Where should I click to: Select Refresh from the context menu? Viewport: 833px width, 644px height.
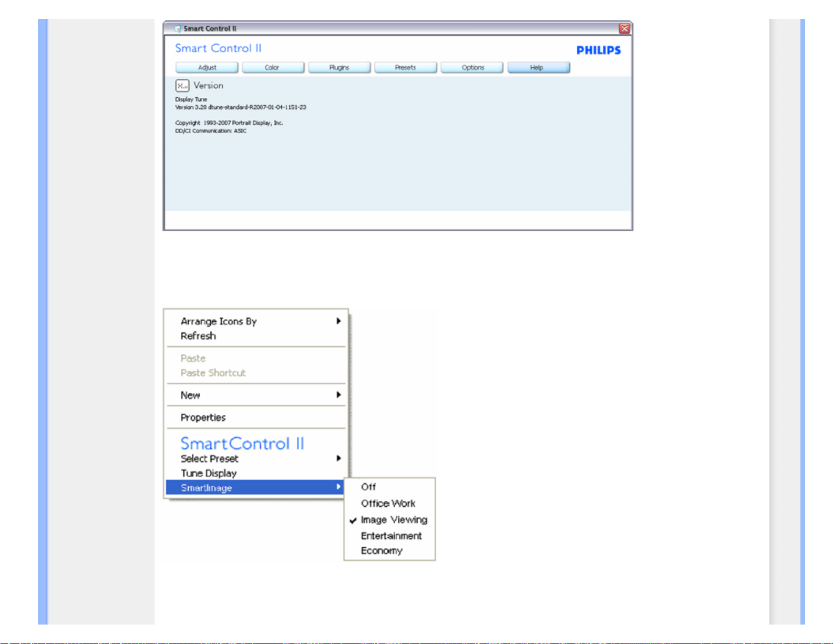(255, 336)
